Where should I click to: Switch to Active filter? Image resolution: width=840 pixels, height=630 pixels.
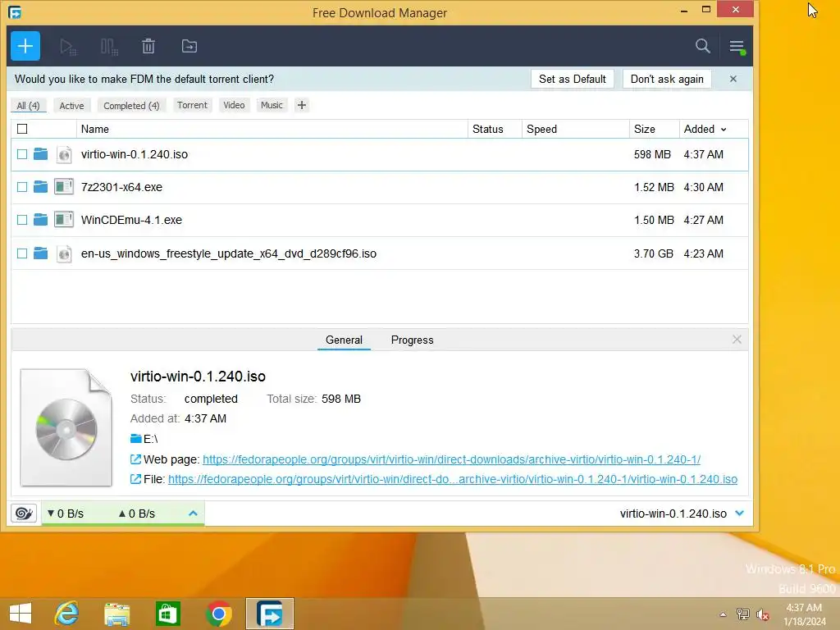pyautogui.click(x=72, y=106)
